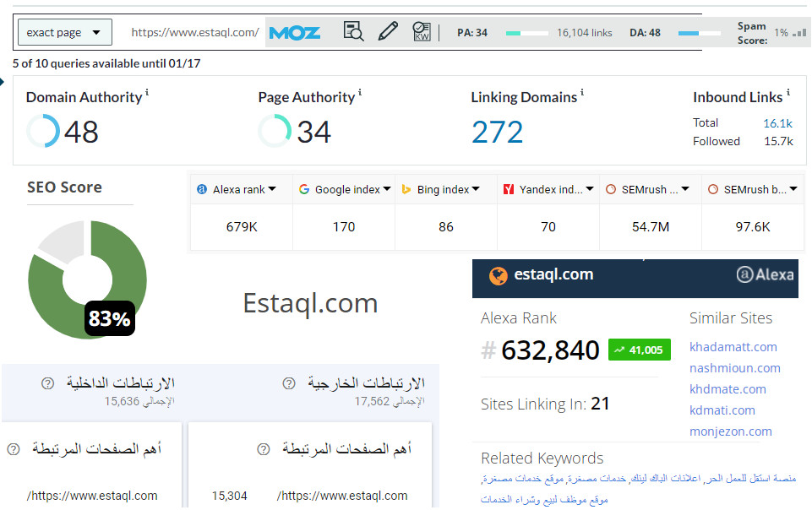
Task: Click the 170 Google index value
Action: [x=344, y=227]
